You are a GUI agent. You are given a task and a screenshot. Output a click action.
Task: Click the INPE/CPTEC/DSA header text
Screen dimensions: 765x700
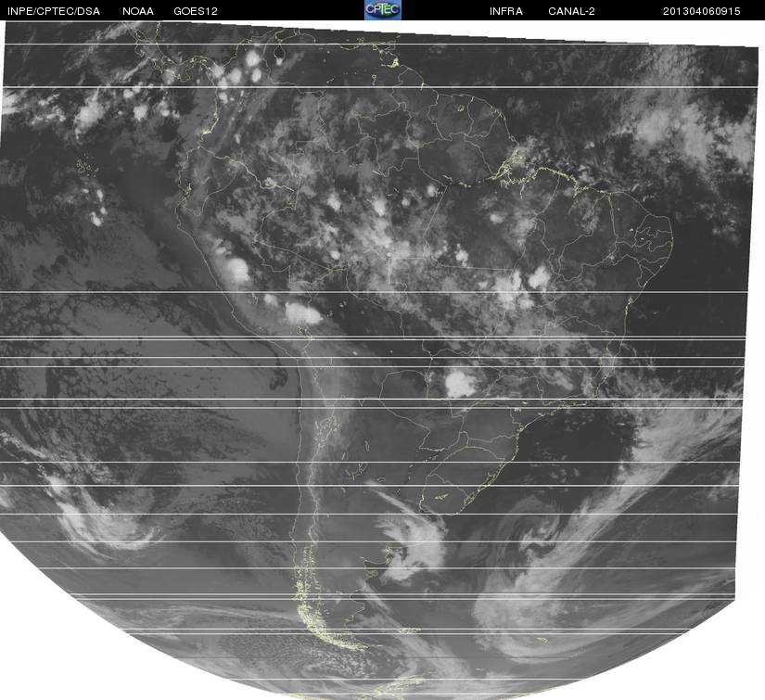click(54, 11)
